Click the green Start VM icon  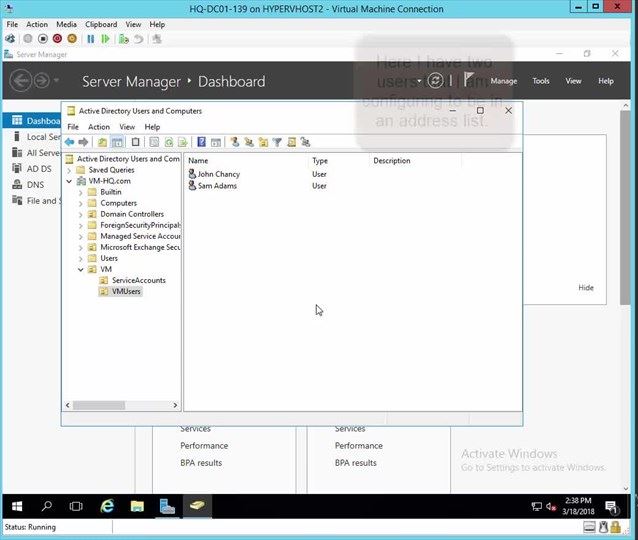point(105,39)
